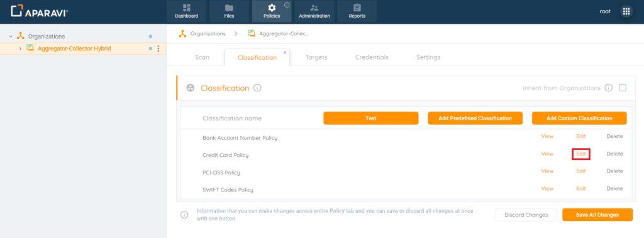Open the Files section
Image resolution: width=644 pixels, height=238 pixels.
[229, 11]
